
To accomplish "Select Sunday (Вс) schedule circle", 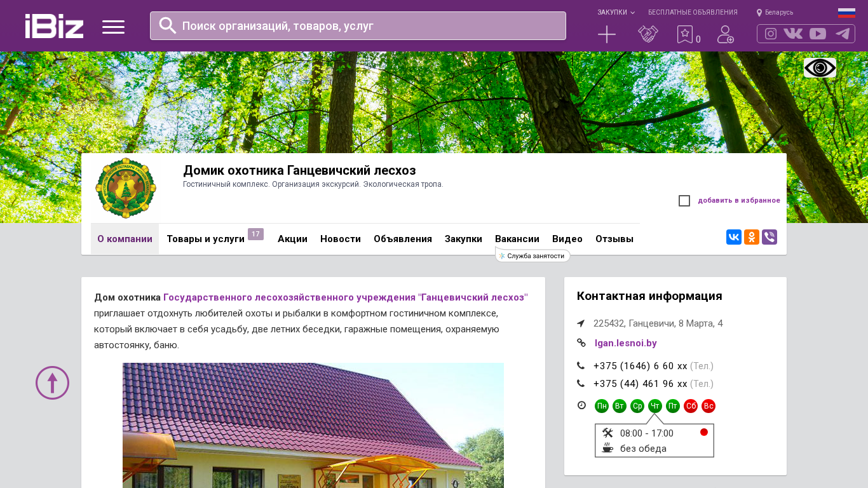I will pyautogui.click(x=709, y=406).
